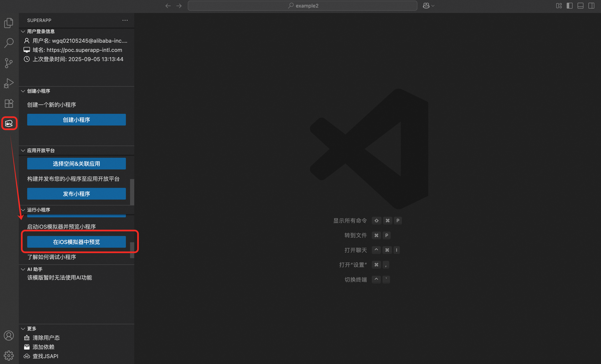601x364 pixels.
Task: Open the SUPERAPP panel more actions menu
Action: click(125, 20)
